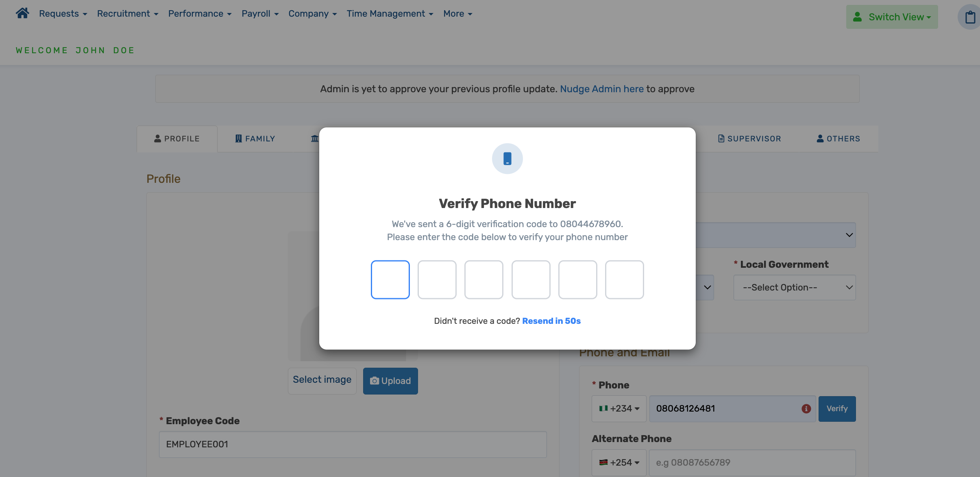Click the Verify phone button

837,409
